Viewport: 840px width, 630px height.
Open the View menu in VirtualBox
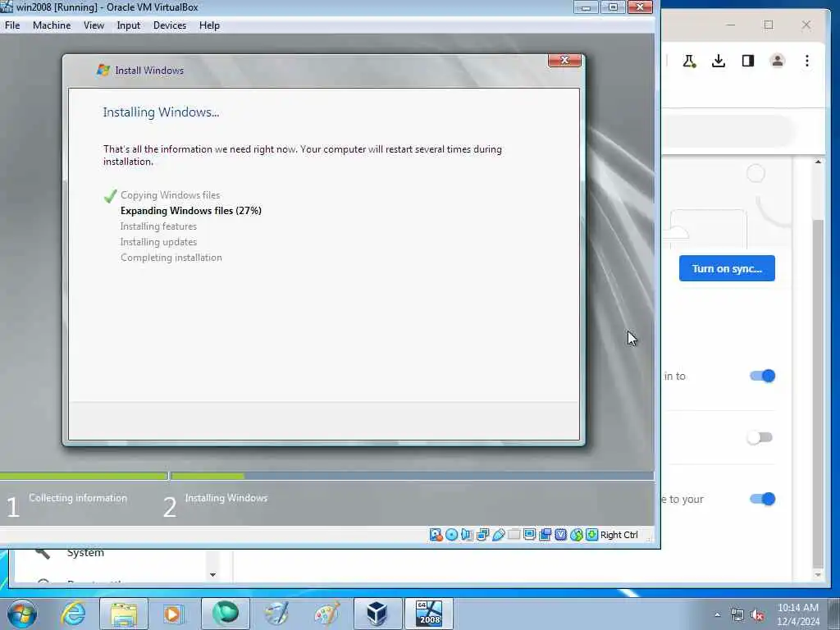(x=94, y=25)
